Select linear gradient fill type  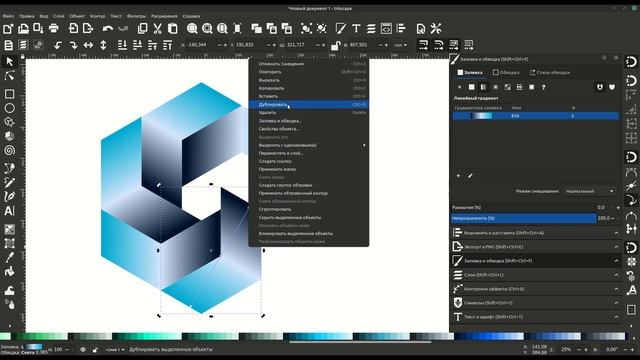(483, 87)
